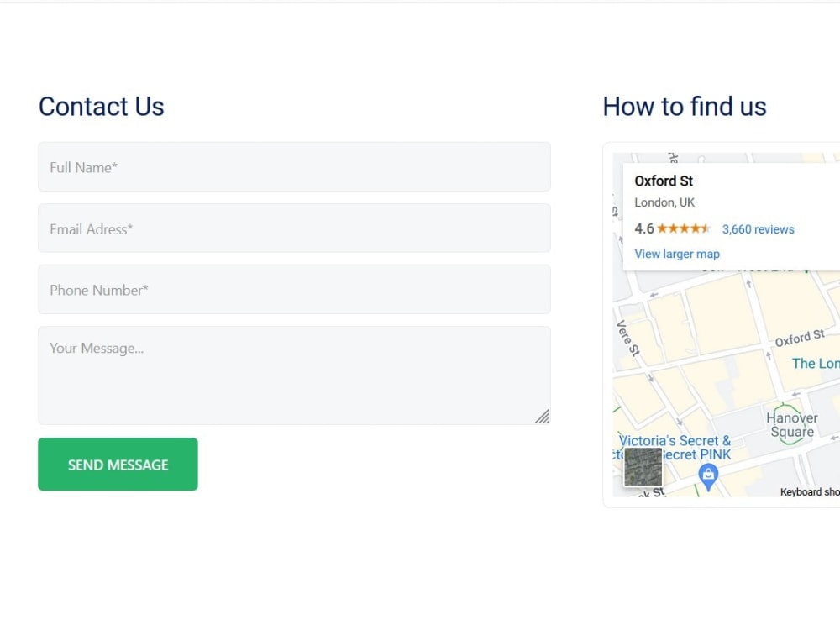Click the Oxford St place title

coord(664,181)
